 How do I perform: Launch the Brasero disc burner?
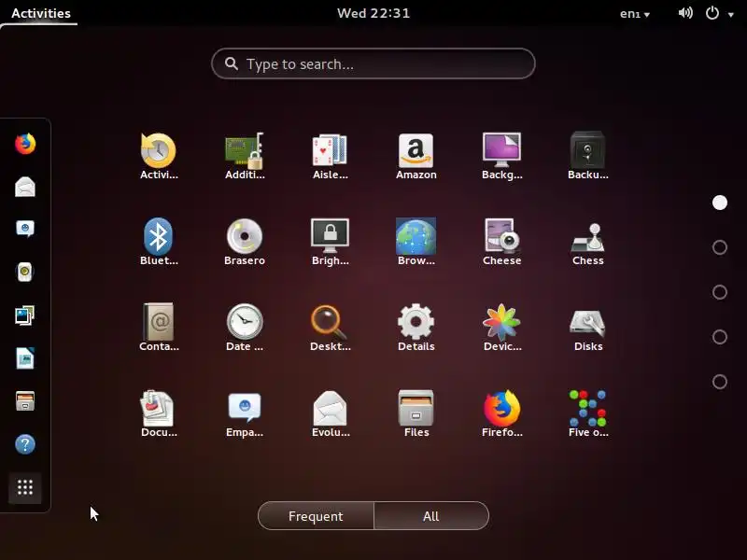[245, 242]
